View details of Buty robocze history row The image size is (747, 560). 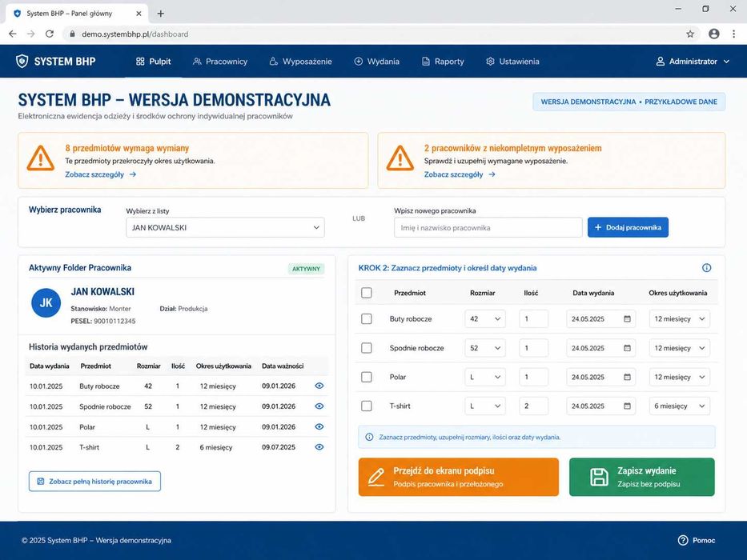[x=319, y=386]
